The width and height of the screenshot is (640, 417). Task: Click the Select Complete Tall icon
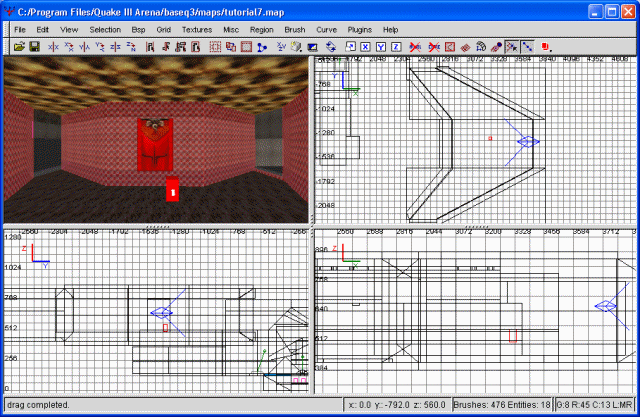coord(150,47)
